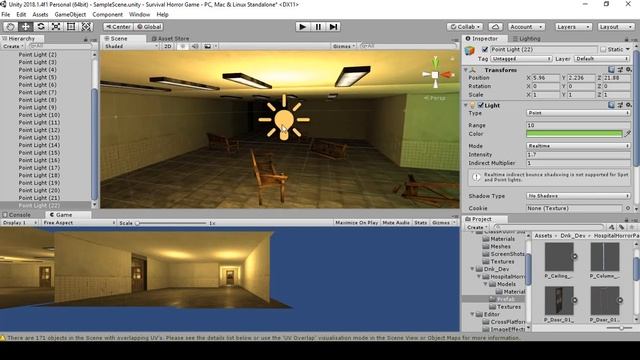Screen dimensions: 640x360
Task: Toggle Global handle rotation button
Action: pos(149,27)
